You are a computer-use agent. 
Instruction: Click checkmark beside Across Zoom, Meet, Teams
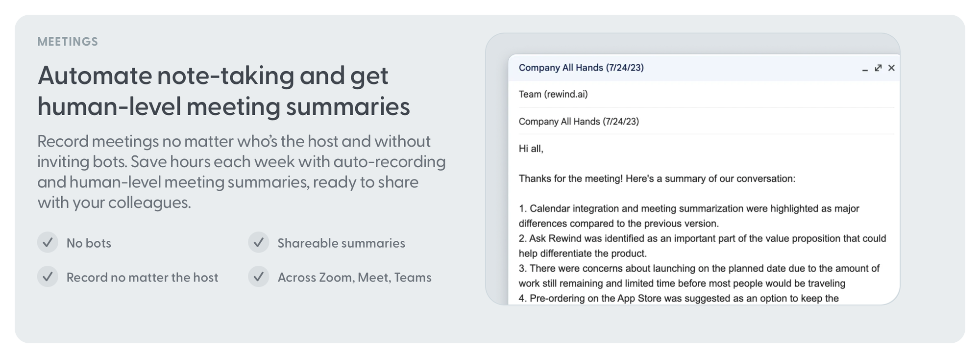258,277
